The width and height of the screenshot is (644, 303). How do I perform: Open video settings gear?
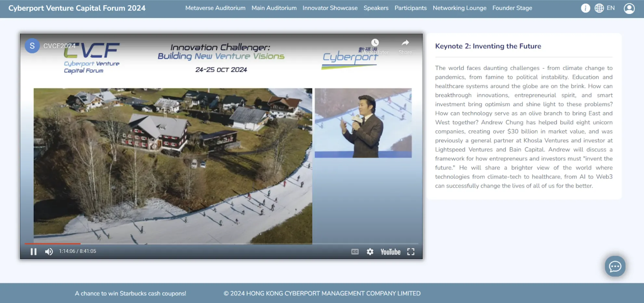coord(370,251)
